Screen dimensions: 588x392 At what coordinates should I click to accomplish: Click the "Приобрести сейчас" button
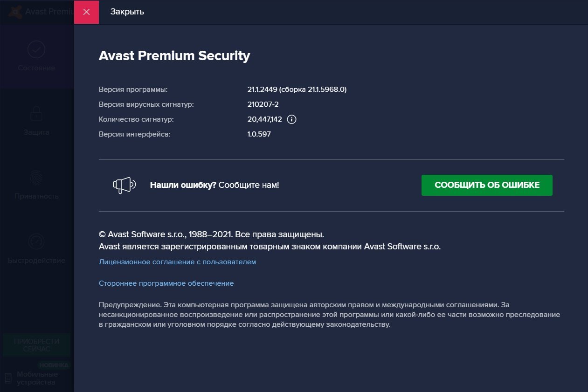click(36, 345)
